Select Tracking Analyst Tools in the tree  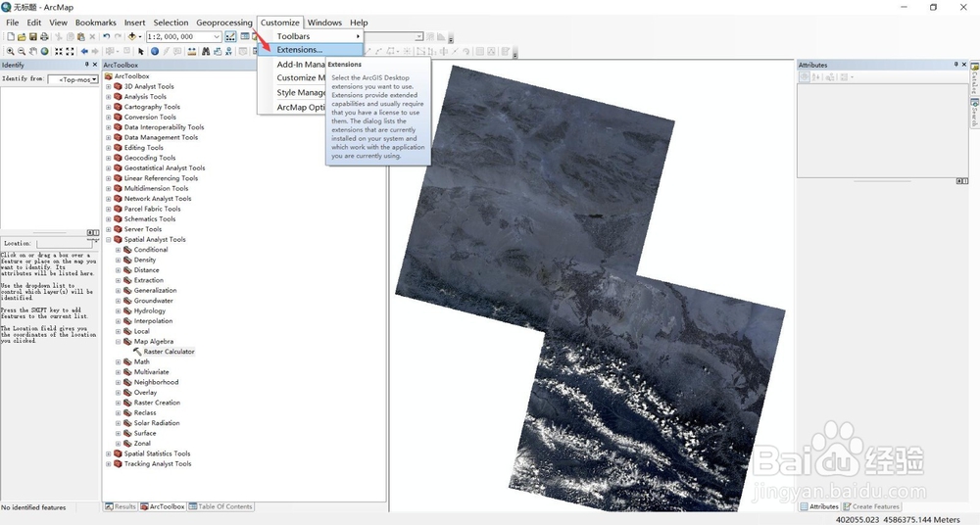click(158, 464)
